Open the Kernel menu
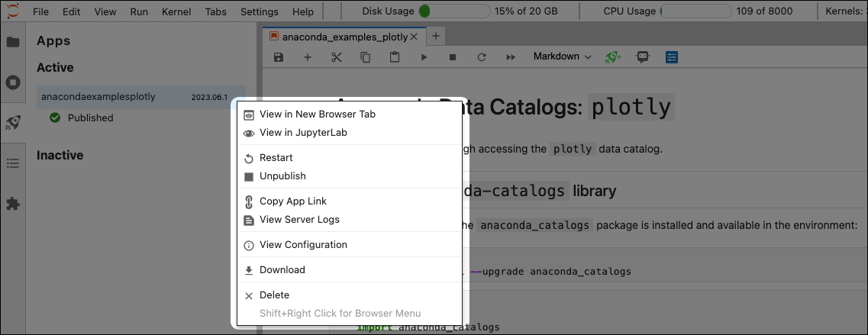The width and height of the screenshot is (868, 335). pos(176,11)
